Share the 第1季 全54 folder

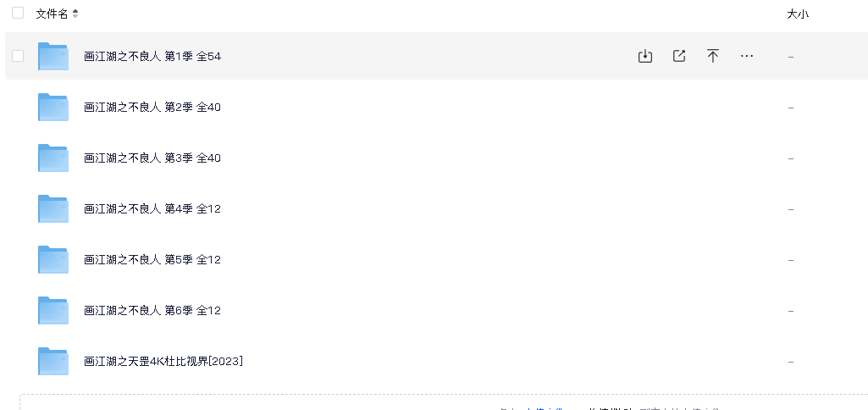pos(679,56)
